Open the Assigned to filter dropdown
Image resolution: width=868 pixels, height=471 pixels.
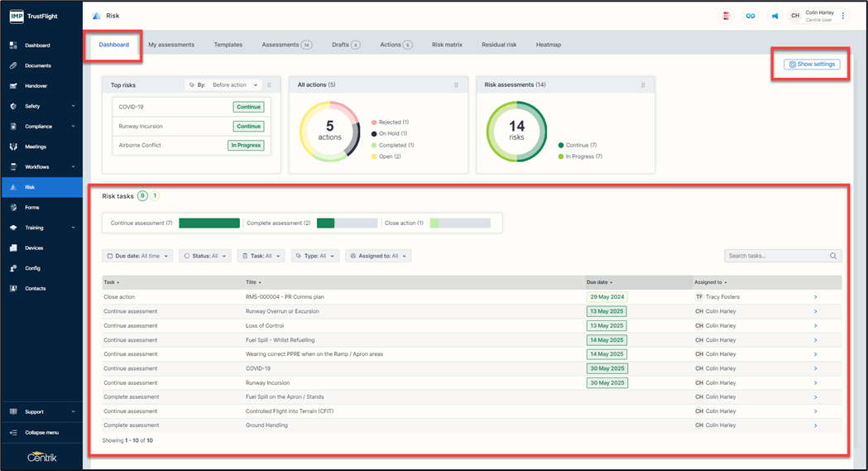pyautogui.click(x=378, y=257)
